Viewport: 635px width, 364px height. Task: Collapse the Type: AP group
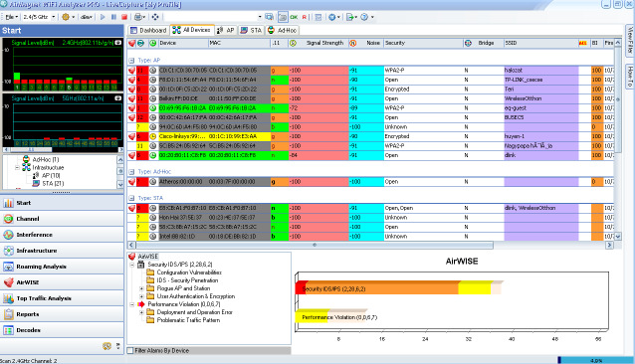(x=131, y=61)
